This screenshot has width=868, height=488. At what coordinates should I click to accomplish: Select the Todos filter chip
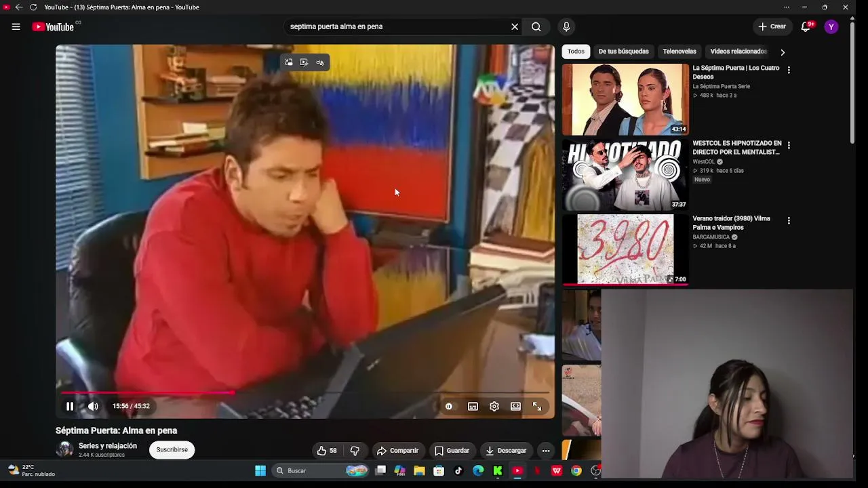[x=576, y=52]
